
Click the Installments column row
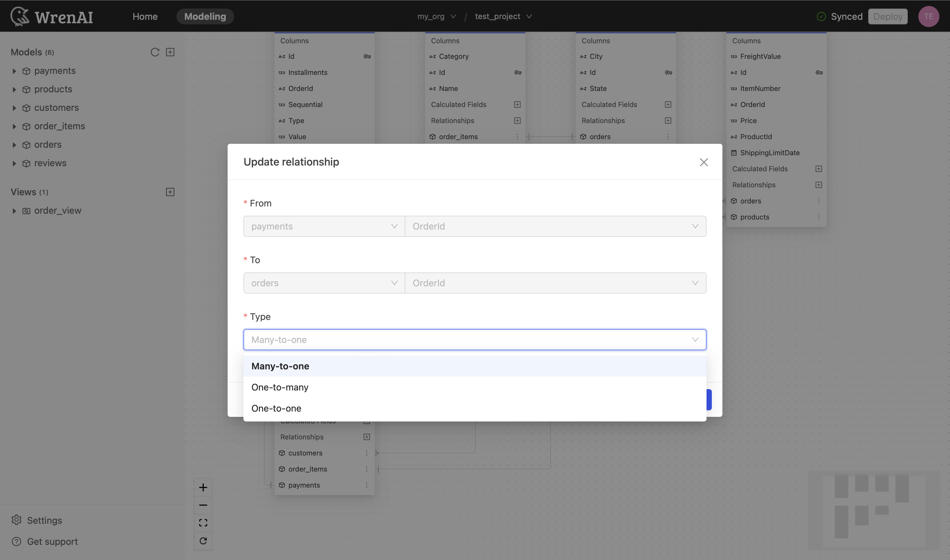tap(325, 73)
